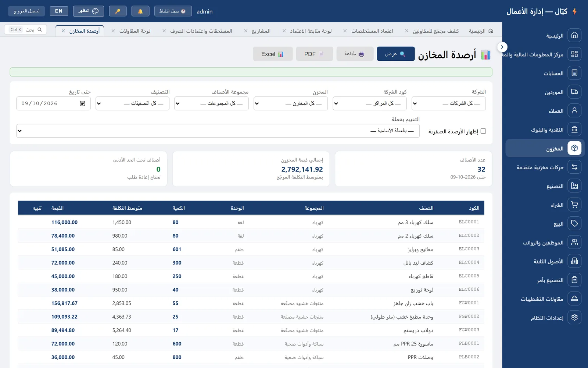Toggle إظهار الأرصدة الصفرية checkbox
Image resolution: width=588 pixels, height=368 pixels.
483,131
